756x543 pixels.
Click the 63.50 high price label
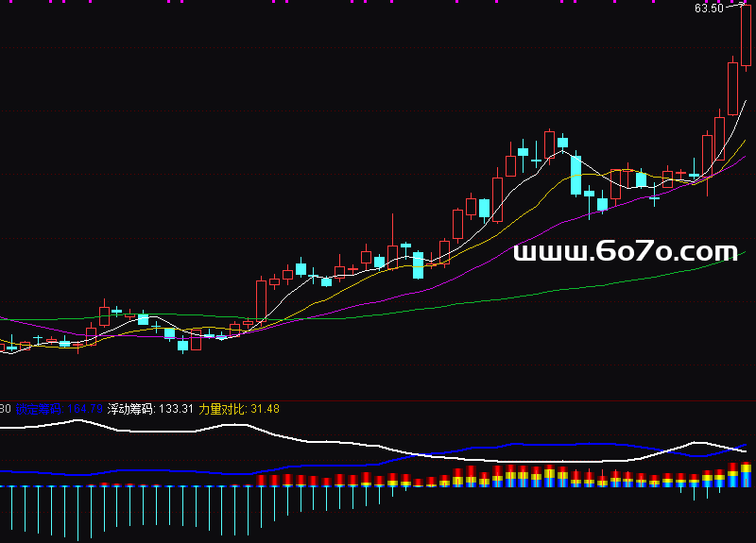709,8
